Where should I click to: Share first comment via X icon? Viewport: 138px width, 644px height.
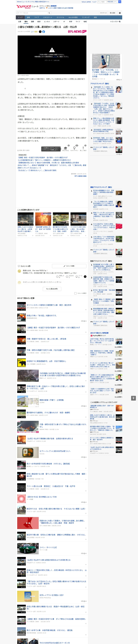tap(85, 276)
